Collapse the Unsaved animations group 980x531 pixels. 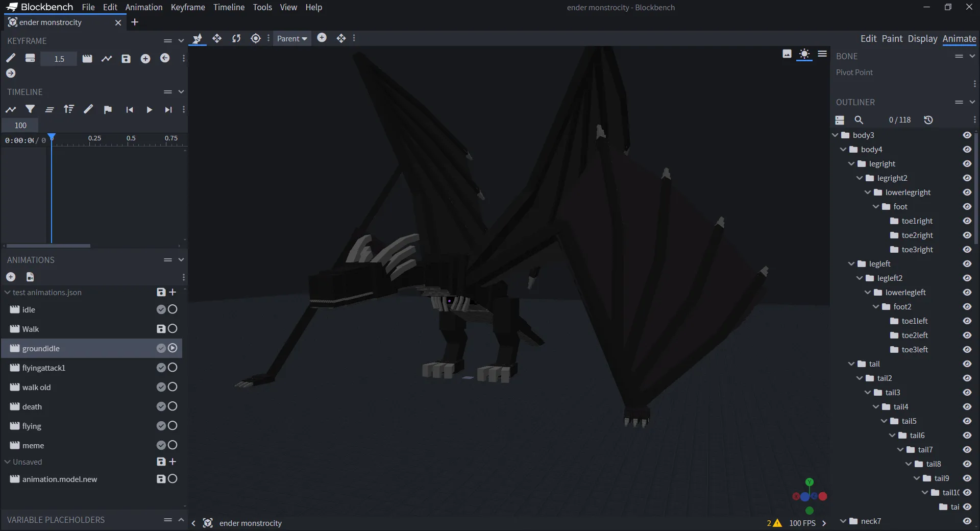coord(7,462)
